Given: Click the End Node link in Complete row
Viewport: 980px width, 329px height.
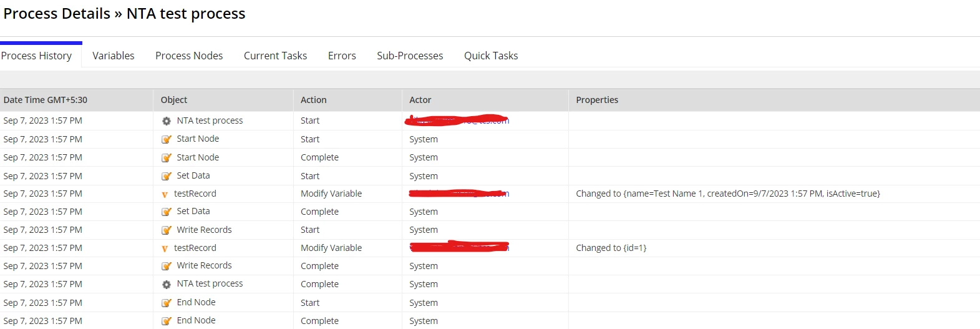Looking at the screenshot, I should click(196, 320).
